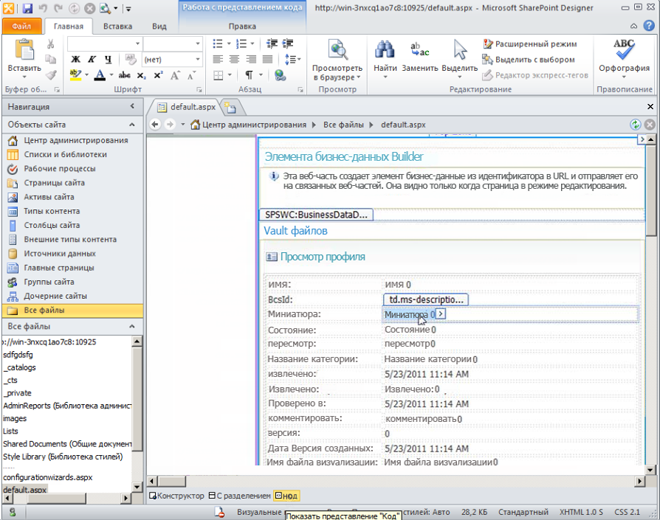
Task: Click the grow font size icon
Action: click(x=175, y=75)
